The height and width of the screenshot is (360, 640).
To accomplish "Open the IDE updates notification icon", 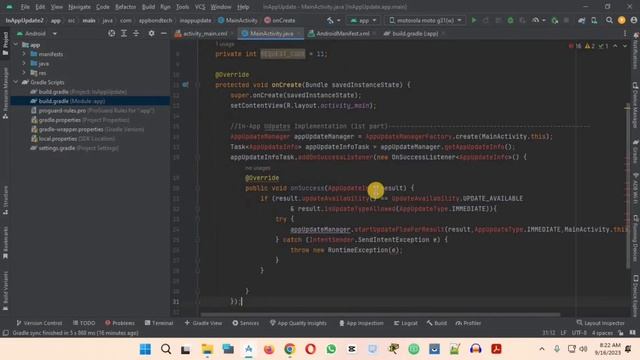I will point(622,20).
